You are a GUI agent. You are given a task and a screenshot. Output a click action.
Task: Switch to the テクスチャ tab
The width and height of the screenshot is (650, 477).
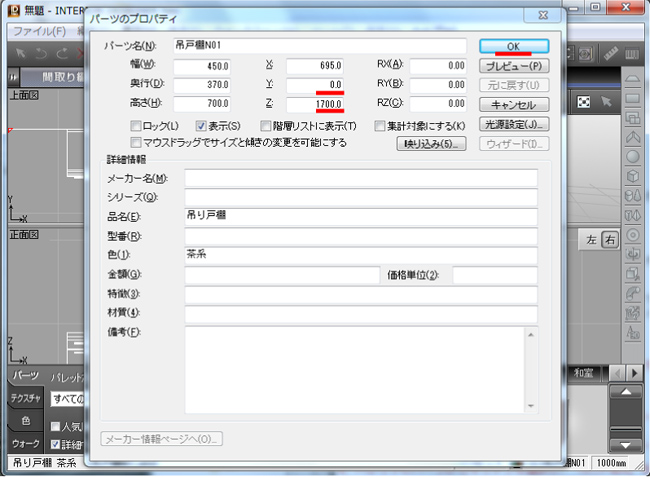(26, 398)
